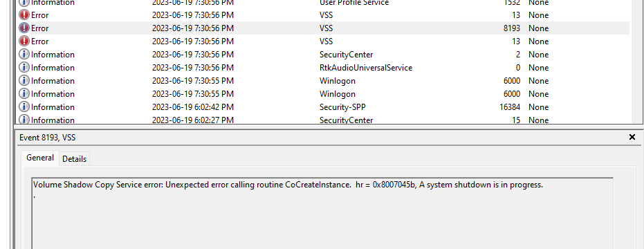
Task: Click the information icon for Security-SPP event
Action: pos(24,107)
